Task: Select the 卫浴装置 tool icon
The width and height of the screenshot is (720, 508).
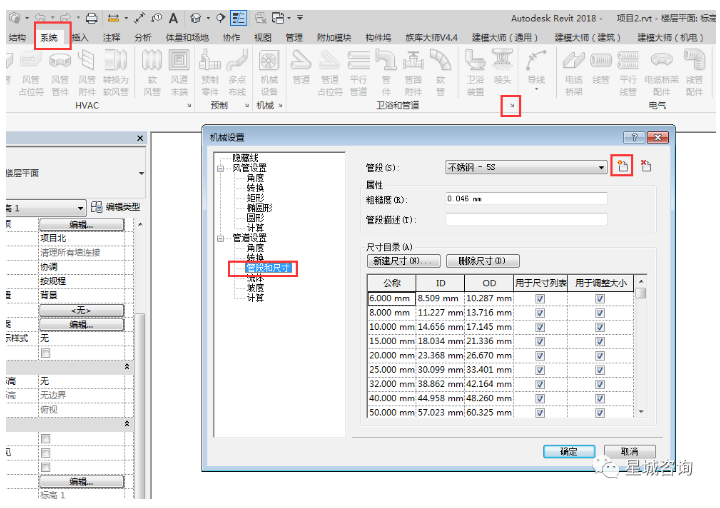Action: (x=475, y=73)
